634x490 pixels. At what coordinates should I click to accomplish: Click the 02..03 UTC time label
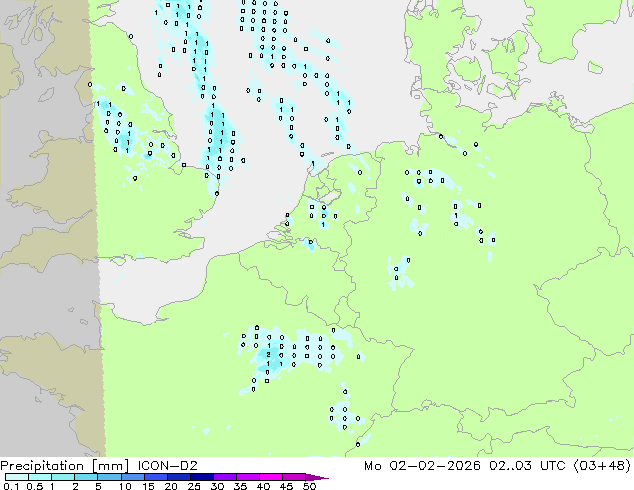528,466
